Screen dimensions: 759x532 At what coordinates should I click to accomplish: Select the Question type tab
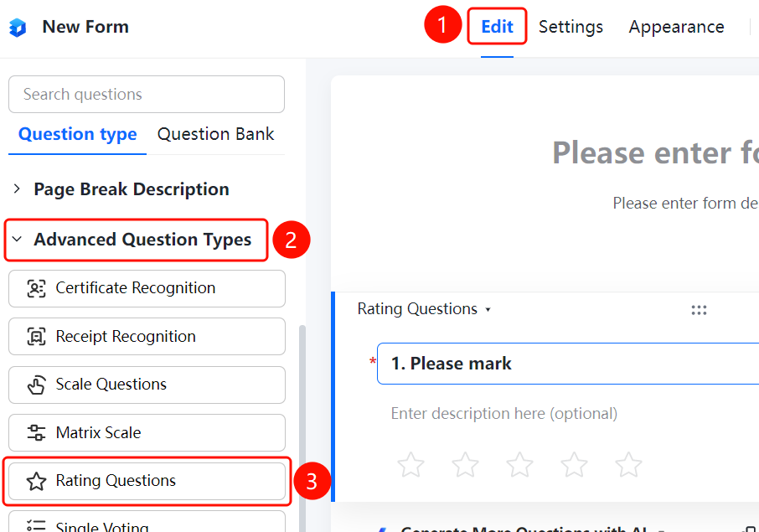point(77,134)
